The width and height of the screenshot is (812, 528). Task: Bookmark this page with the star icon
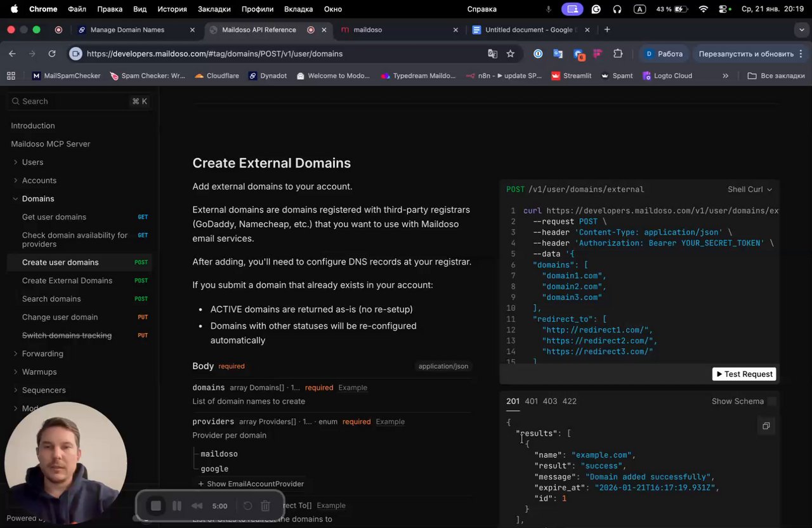coord(510,54)
